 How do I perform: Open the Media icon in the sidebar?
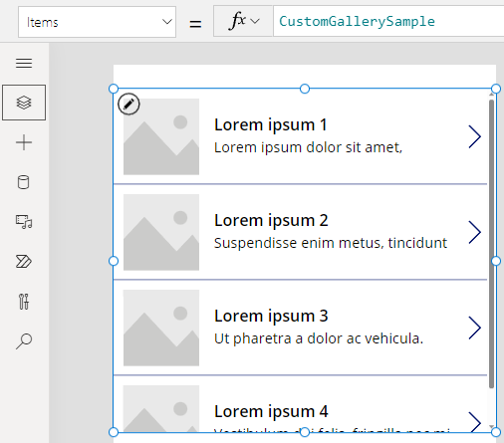[24, 222]
